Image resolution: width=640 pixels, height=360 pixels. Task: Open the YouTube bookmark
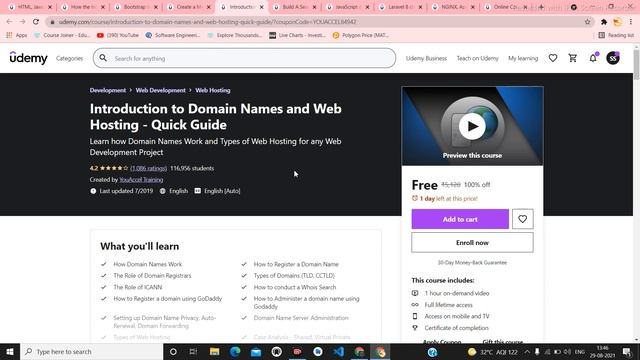118,36
